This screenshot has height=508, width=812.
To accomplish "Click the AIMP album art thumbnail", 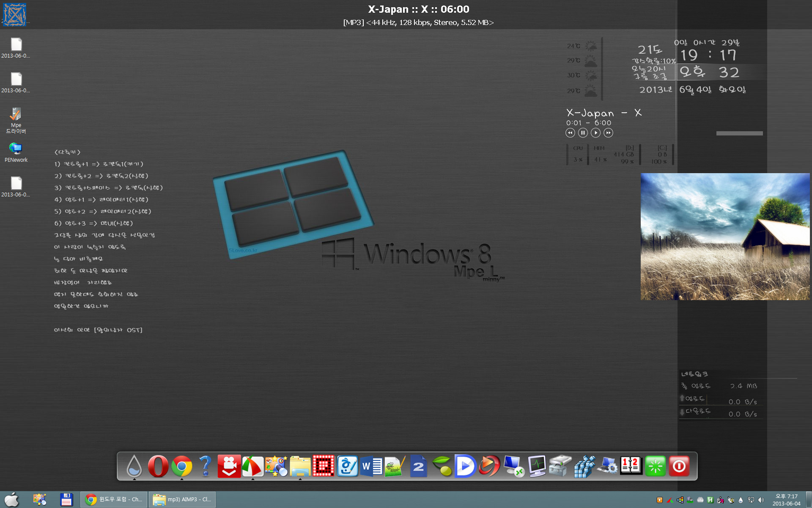I will (x=14, y=14).
